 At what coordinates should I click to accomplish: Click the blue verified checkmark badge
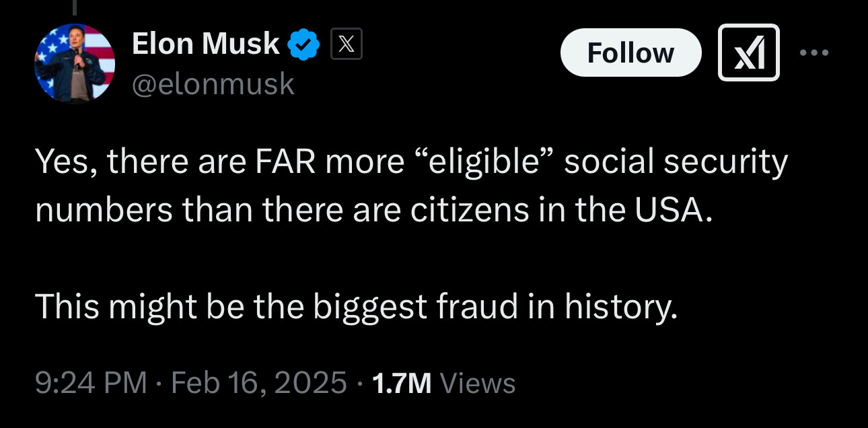pos(303,45)
